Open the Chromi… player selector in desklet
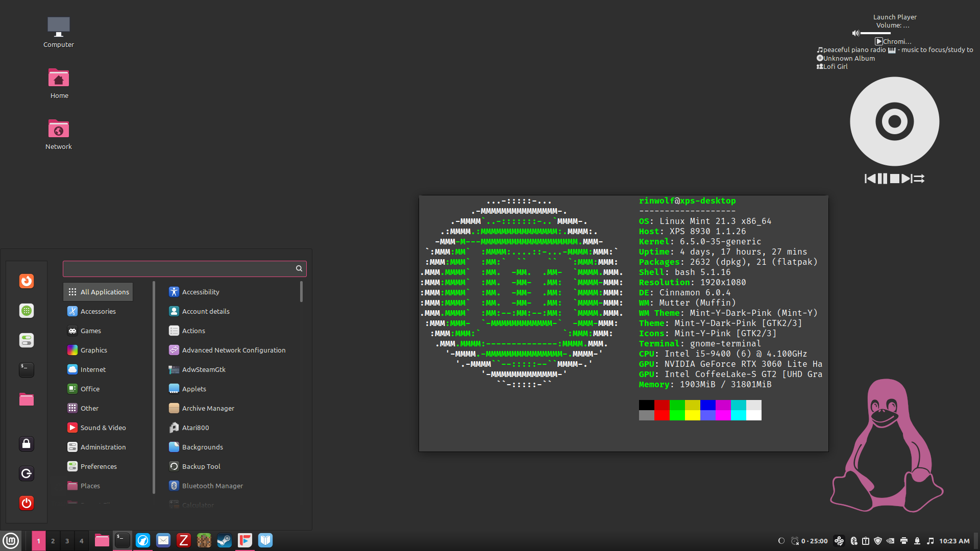The image size is (980, 551). (x=893, y=41)
